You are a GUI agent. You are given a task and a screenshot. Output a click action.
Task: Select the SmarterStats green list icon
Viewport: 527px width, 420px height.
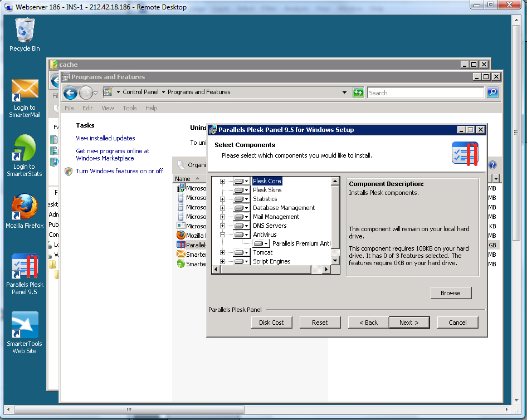click(x=181, y=263)
